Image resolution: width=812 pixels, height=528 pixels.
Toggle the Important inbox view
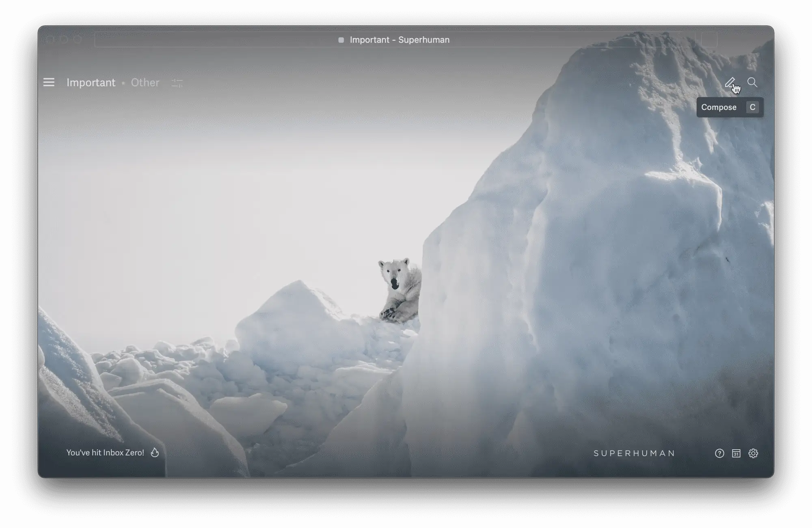pyautogui.click(x=91, y=82)
